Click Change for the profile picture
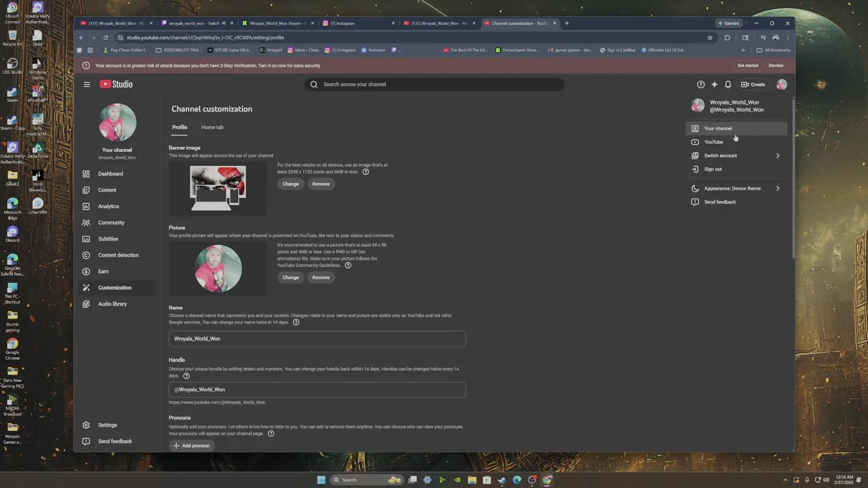The height and width of the screenshot is (488, 868). [x=291, y=278]
